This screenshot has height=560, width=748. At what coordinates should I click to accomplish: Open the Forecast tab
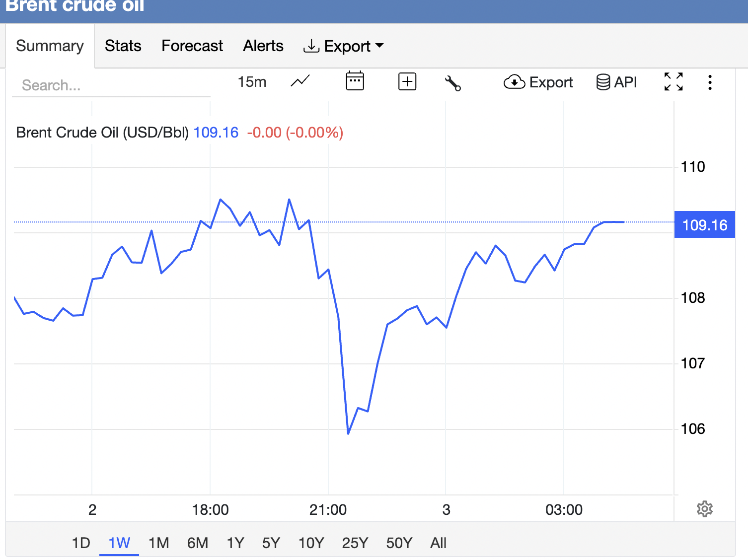192,46
